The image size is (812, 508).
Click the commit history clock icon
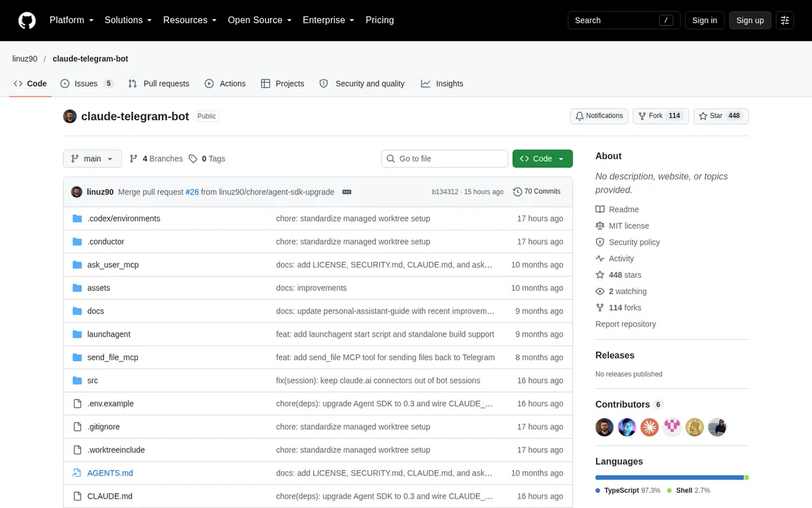tap(518, 192)
